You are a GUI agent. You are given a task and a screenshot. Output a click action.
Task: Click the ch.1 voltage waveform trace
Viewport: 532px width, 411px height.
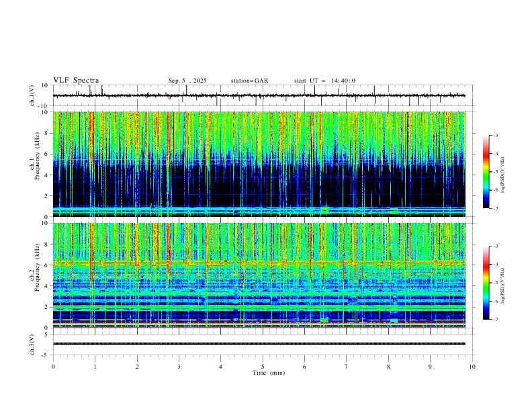pos(259,95)
